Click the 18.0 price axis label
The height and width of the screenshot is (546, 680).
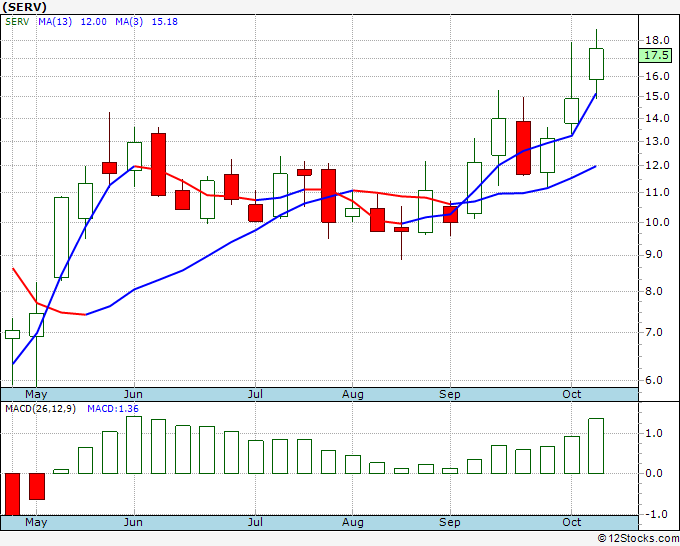(x=657, y=40)
